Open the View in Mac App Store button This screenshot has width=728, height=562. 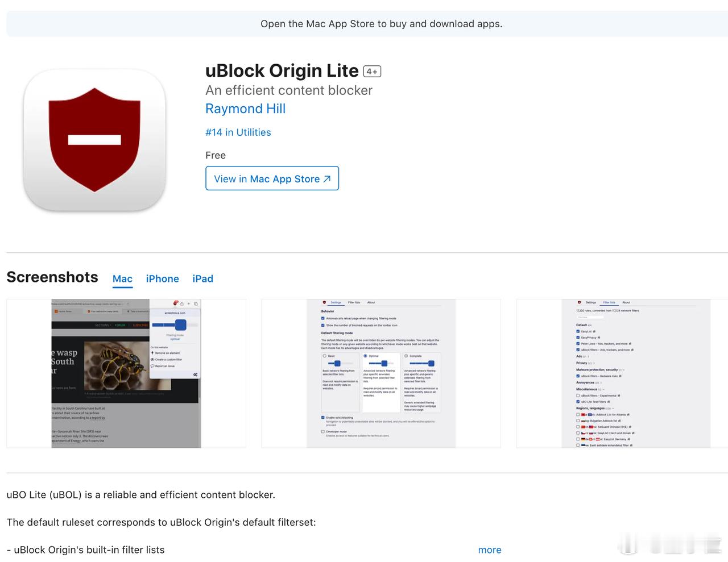pos(272,178)
